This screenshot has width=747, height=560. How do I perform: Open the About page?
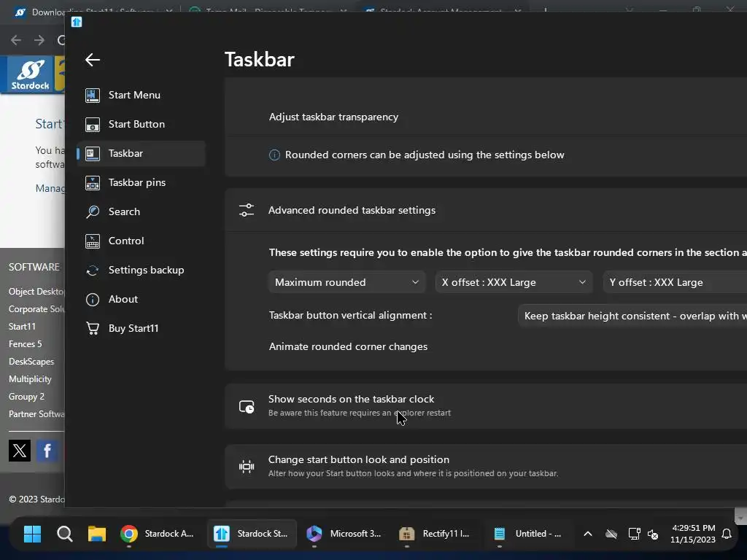[141, 299]
